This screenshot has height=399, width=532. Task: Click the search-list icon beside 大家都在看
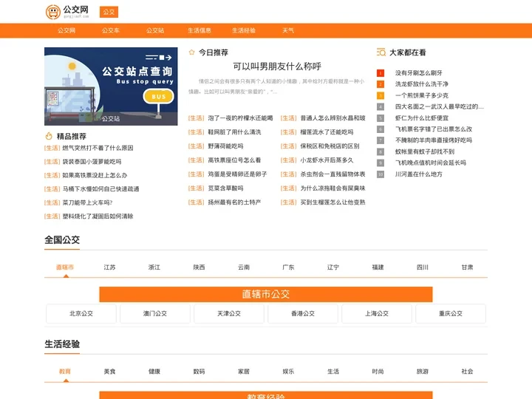click(x=381, y=52)
